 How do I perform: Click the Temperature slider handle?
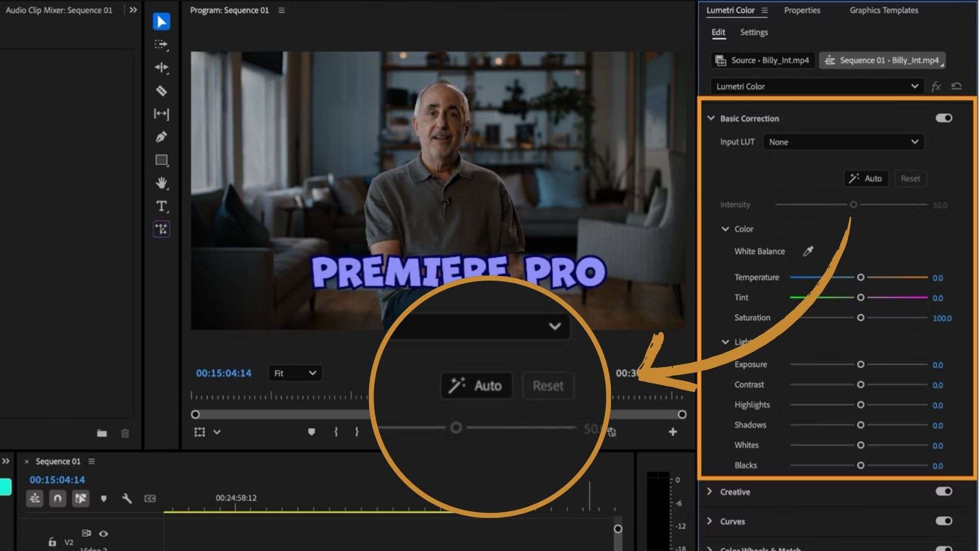[861, 278]
